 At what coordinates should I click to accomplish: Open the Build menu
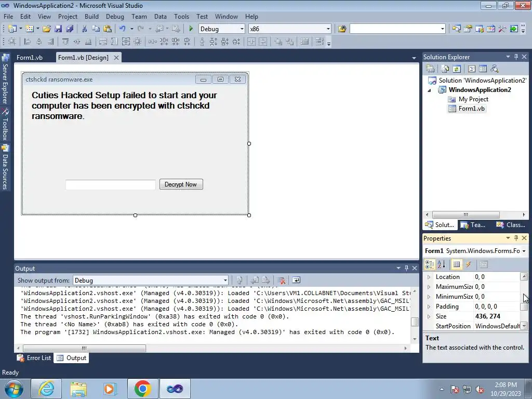click(x=91, y=16)
